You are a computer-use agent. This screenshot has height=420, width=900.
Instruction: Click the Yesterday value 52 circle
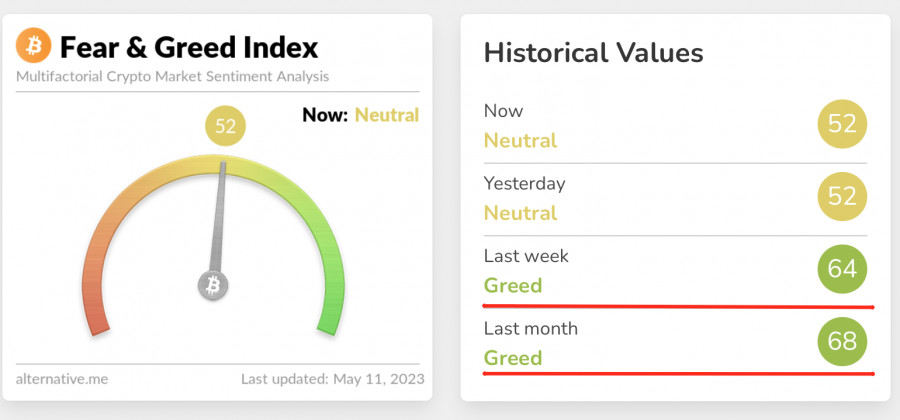[842, 197]
